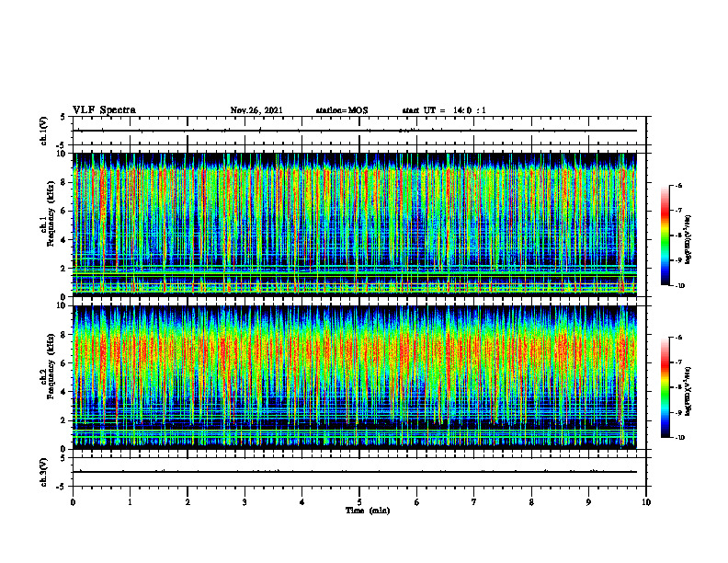Screen dimensions: 728x563
Task: Click the "-10" label on ch.2 color bar
Action: [x=680, y=438]
